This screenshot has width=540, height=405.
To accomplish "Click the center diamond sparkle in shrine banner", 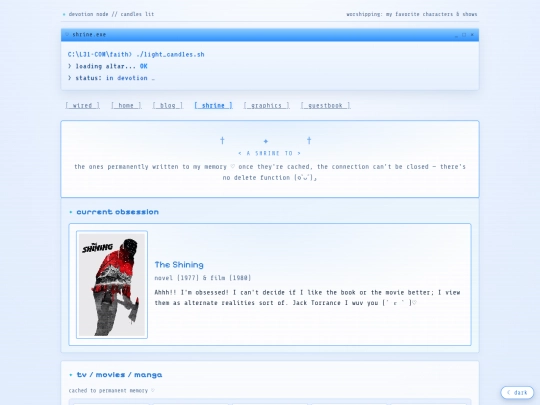I will pos(266,141).
